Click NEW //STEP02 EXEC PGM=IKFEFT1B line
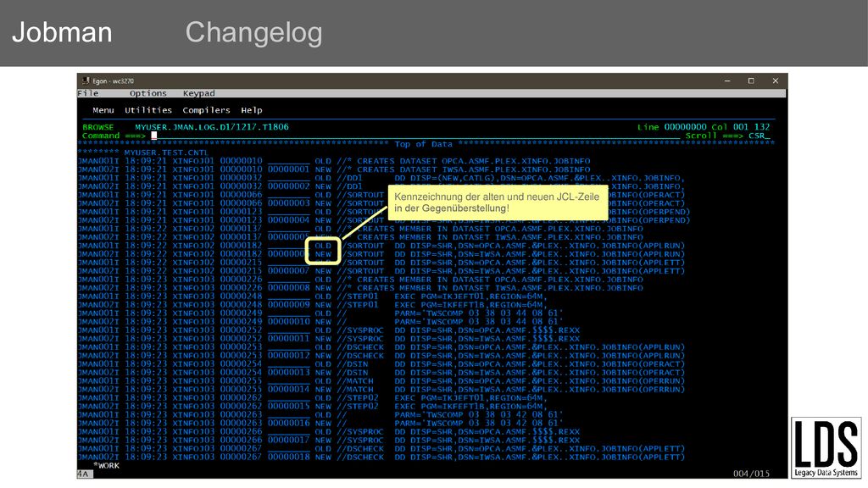868x488 pixels. 312,406
